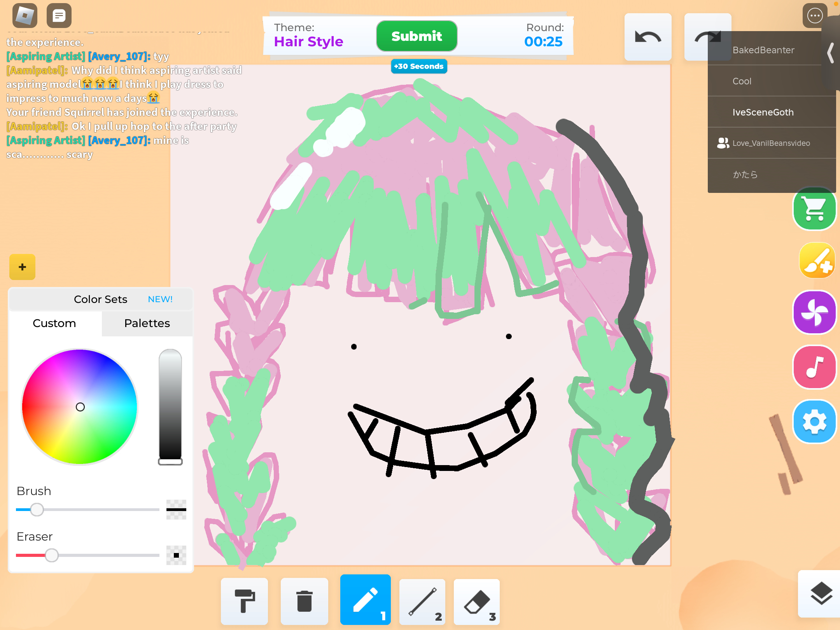Image resolution: width=840 pixels, height=630 pixels.
Task: Switch to the Palettes tab
Action: point(147,323)
